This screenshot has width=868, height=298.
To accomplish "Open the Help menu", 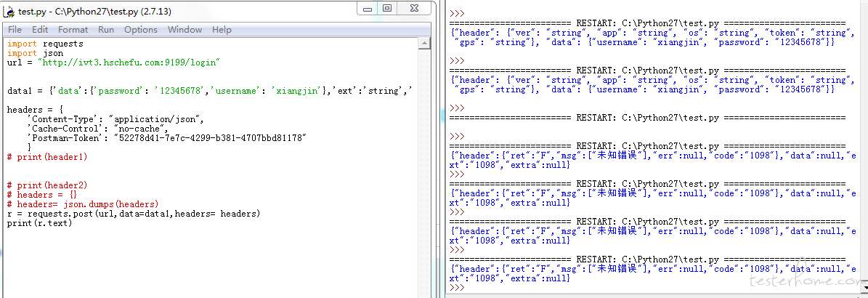I will point(222,29).
